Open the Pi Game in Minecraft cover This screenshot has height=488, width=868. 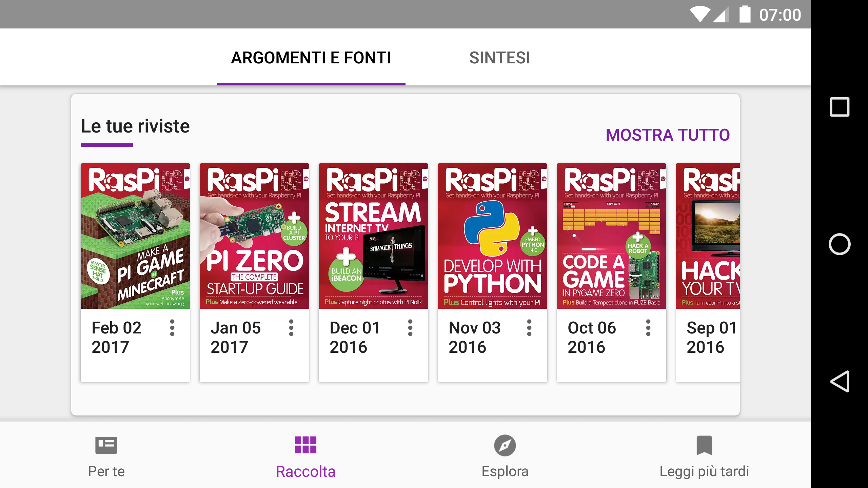135,236
